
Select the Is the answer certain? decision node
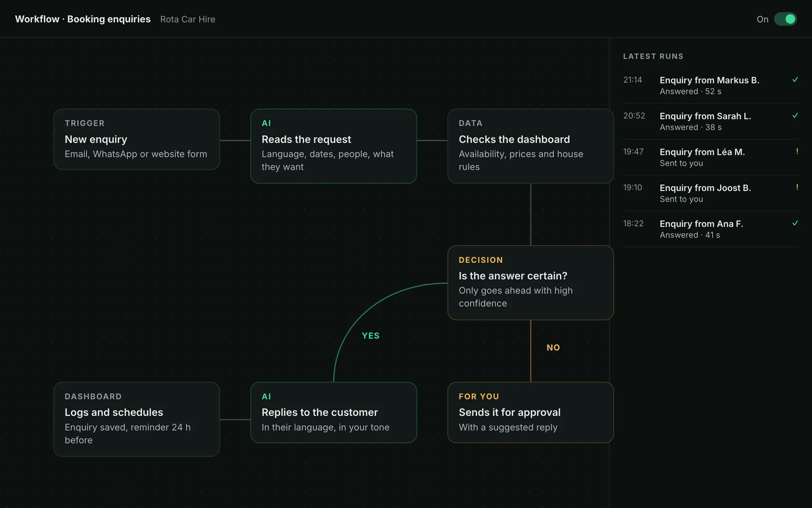coord(531,283)
